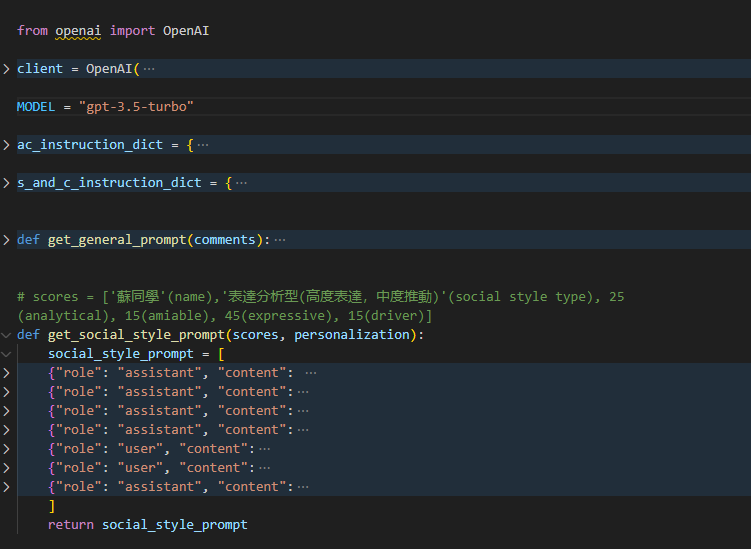751x549 pixels.
Task: Expand the first user role entry
Action: (x=6, y=449)
